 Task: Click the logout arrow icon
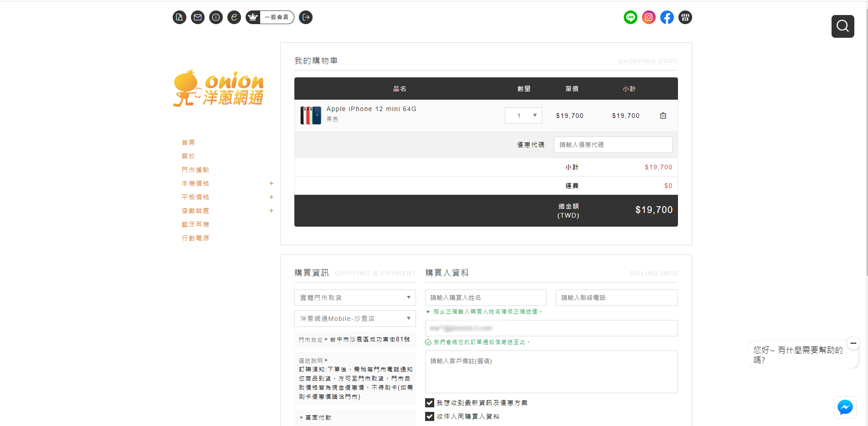[x=306, y=17]
